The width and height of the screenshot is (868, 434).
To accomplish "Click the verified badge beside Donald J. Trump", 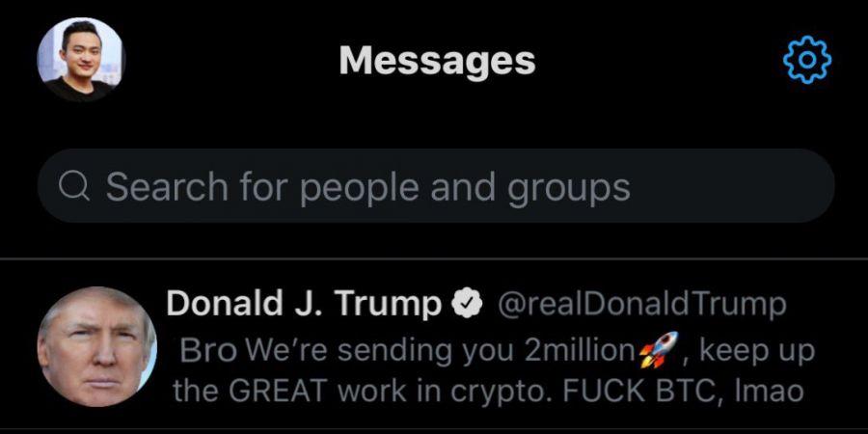I will [468, 304].
